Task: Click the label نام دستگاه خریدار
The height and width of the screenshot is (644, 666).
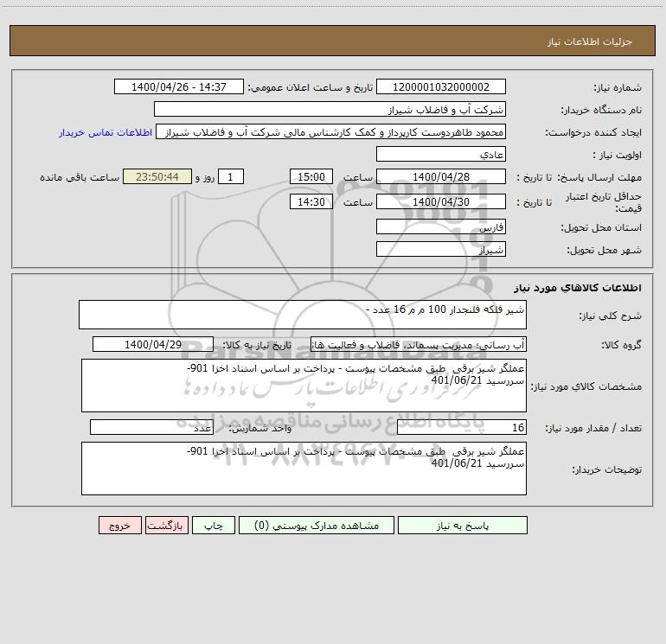Action: tap(601, 110)
